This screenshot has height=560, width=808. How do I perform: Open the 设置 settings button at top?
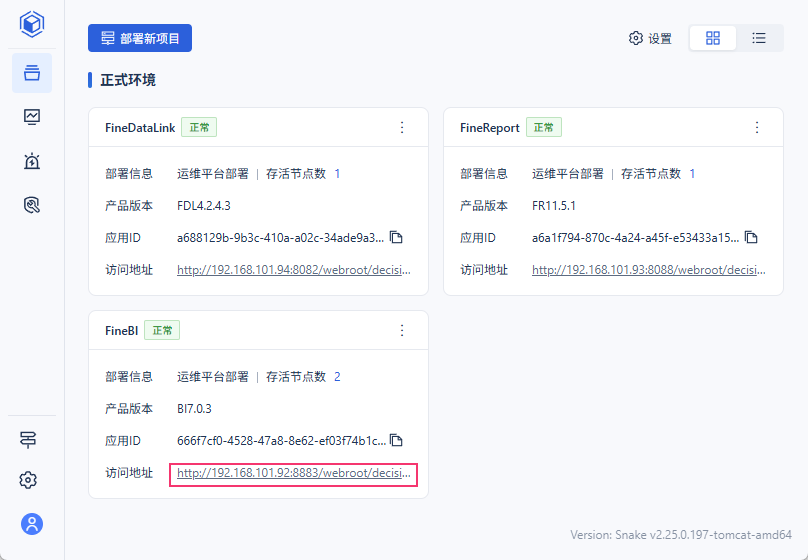point(650,38)
